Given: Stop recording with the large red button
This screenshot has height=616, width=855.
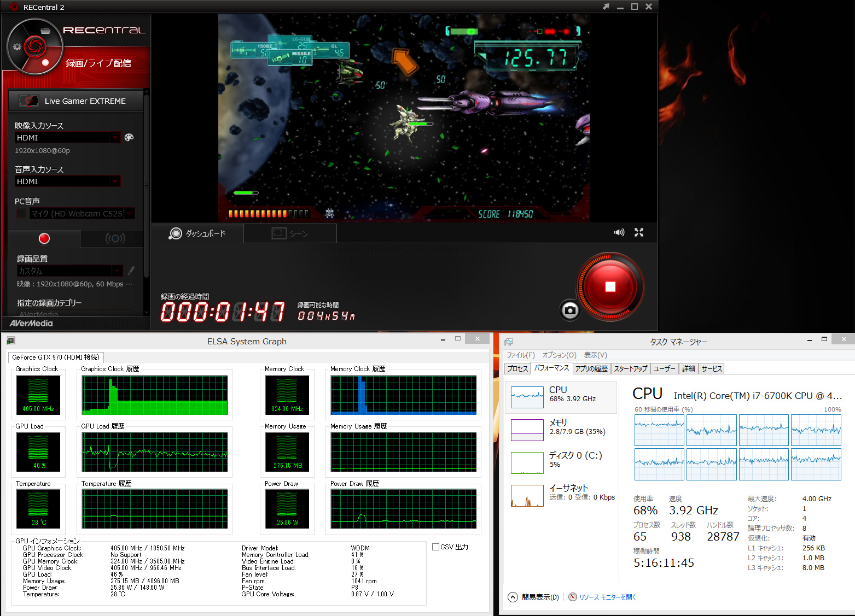Looking at the screenshot, I should click(x=610, y=287).
